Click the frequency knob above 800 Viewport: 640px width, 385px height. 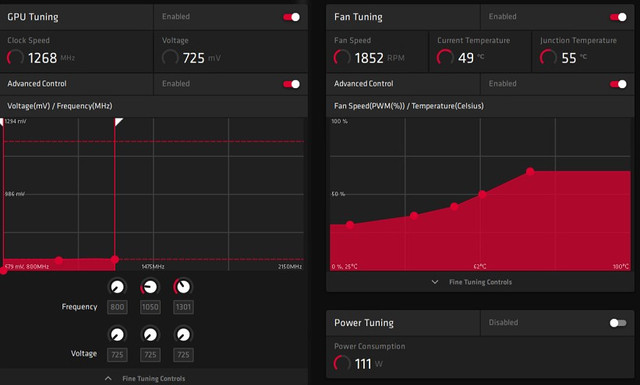(x=117, y=287)
